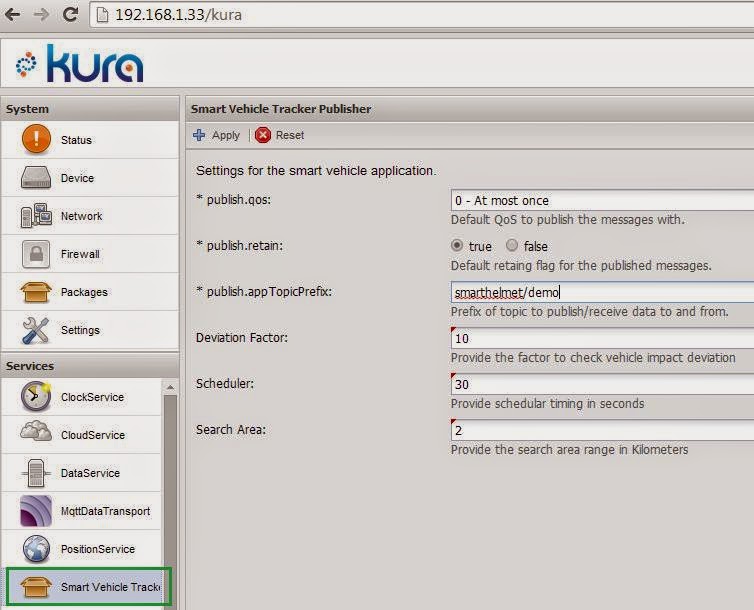
Task: Select the MqttDataTransport purple icon
Action: click(36, 510)
